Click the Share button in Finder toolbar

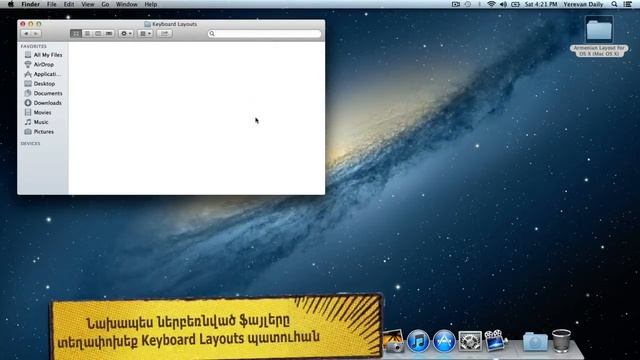(x=164, y=33)
